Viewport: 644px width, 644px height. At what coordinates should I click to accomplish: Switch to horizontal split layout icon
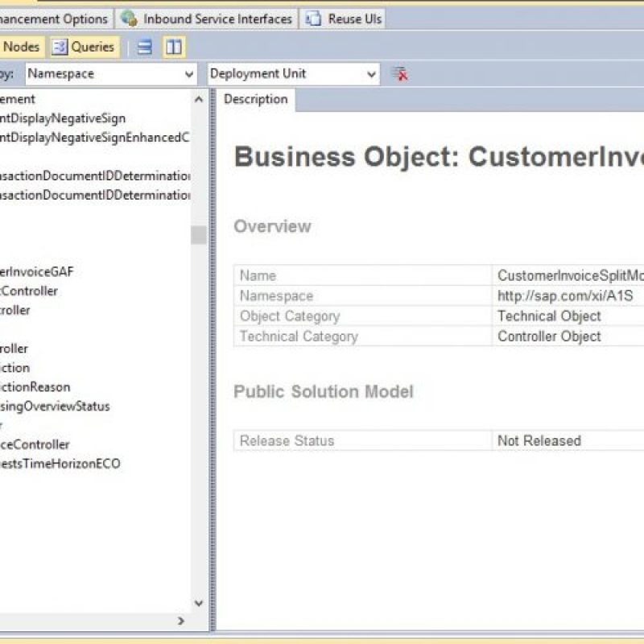[145, 47]
